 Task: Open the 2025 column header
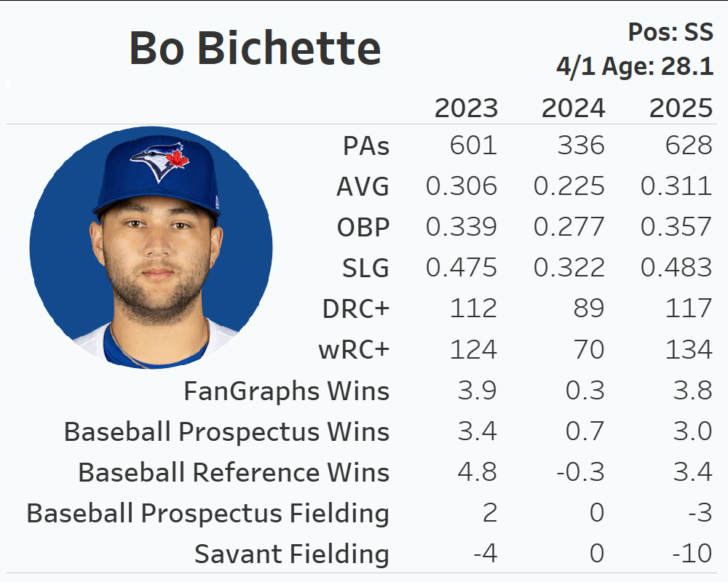click(x=681, y=108)
